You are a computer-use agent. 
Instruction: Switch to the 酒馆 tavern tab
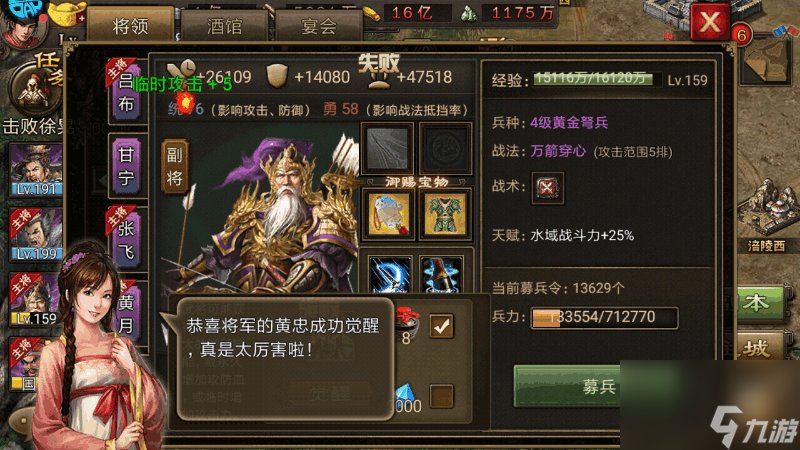pyautogui.click(x=224, y=26)
